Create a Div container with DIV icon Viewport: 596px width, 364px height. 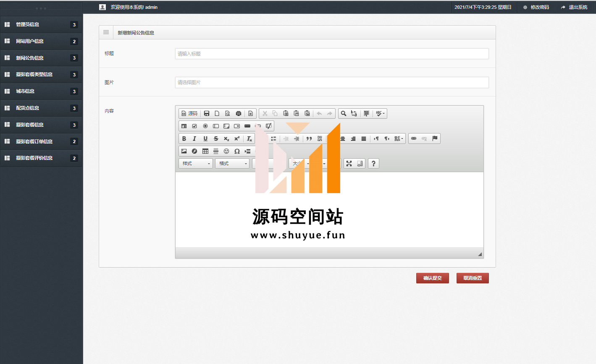pyautogui.click(x=320, y=139)
